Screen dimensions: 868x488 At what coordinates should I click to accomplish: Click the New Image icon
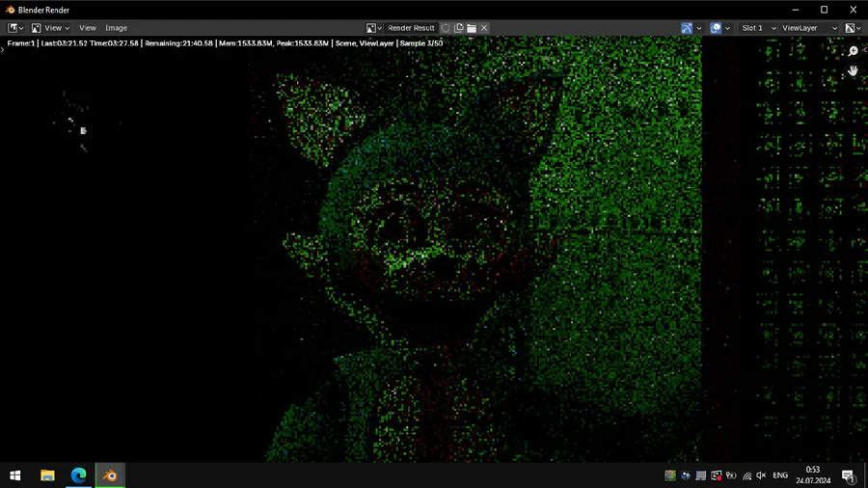point(459,28)
